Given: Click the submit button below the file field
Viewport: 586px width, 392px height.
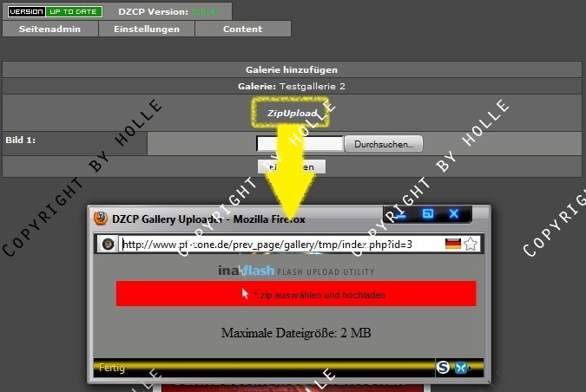Looking at the screenshot, I should [291, 166].
